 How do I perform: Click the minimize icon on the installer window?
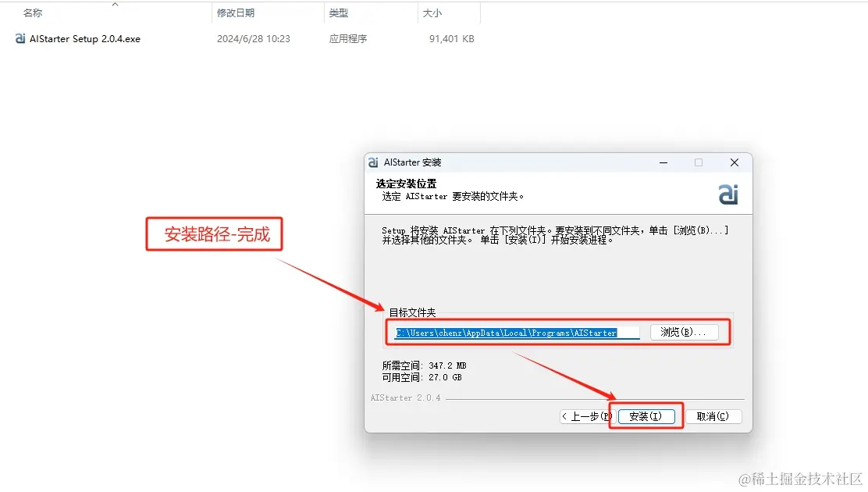(x=663, y=162)
